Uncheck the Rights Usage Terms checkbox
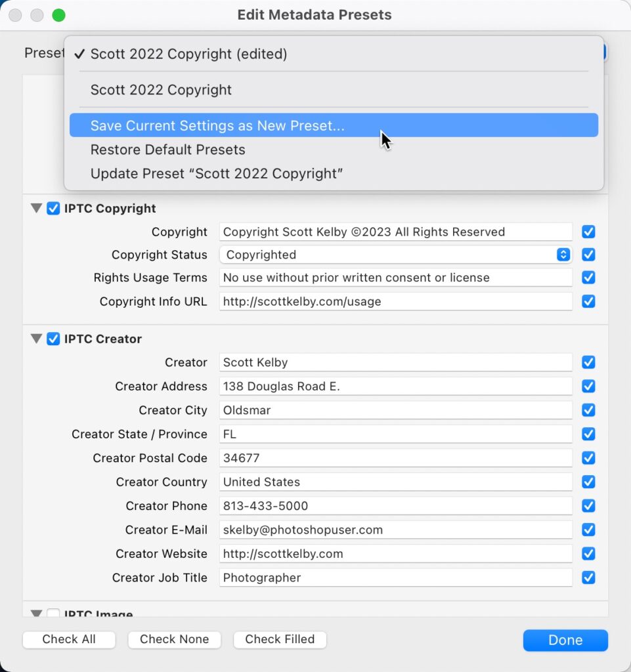 (x=588, y=278)
